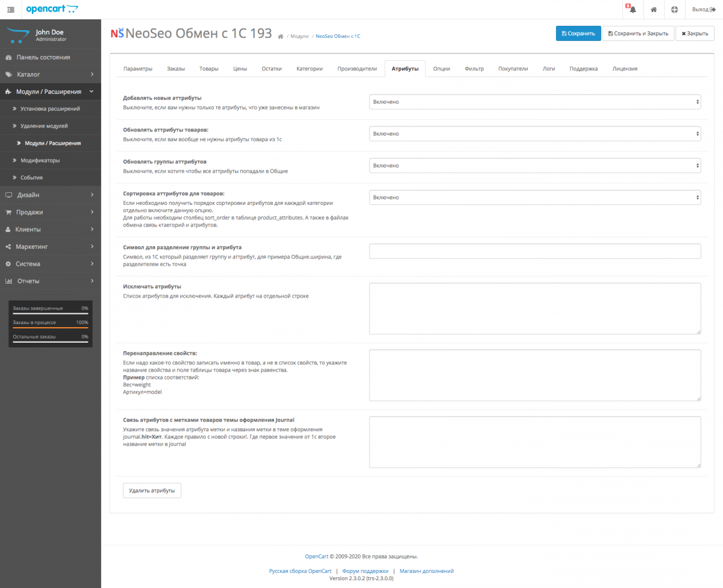The width and height of the screenshot is (723, 588).
Task: Open Русская сборка OpenCart link
Action: pos(301,571)
